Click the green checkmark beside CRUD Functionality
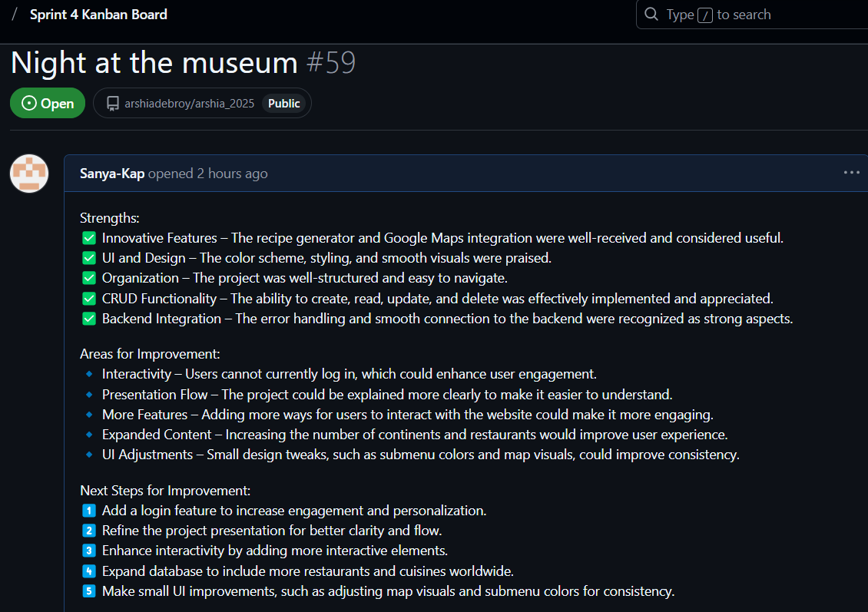The width and height of the screenshot is (868, 612). click(x=89, y=299)
